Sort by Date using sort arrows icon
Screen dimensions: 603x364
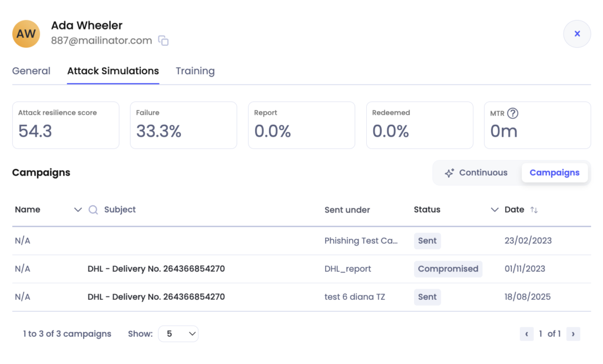(534, 210)
